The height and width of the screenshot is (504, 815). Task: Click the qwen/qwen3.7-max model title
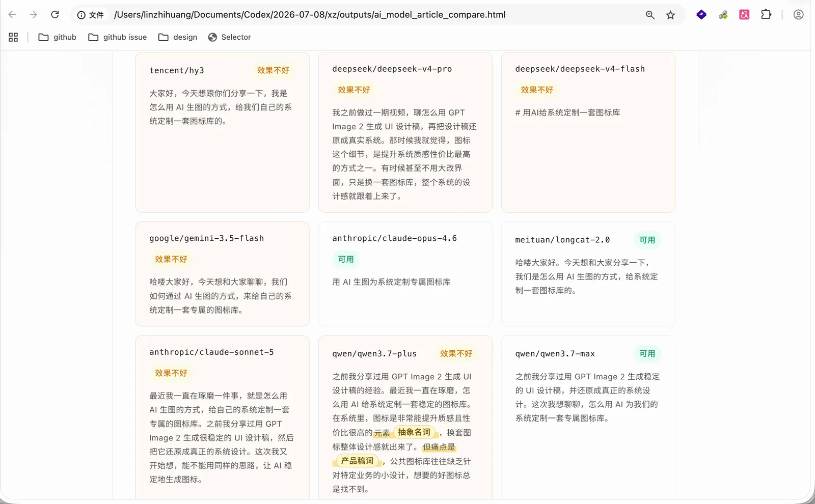click(x=555, y=354)
